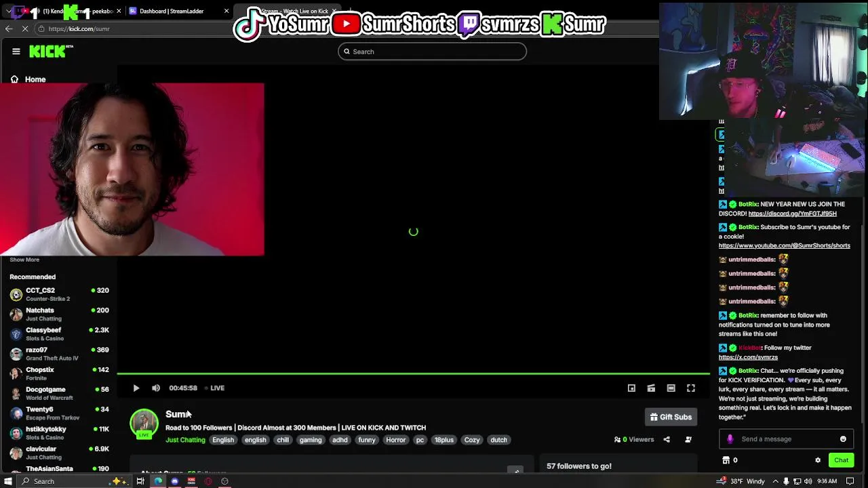Mute the stream volume

click(156, 388)
